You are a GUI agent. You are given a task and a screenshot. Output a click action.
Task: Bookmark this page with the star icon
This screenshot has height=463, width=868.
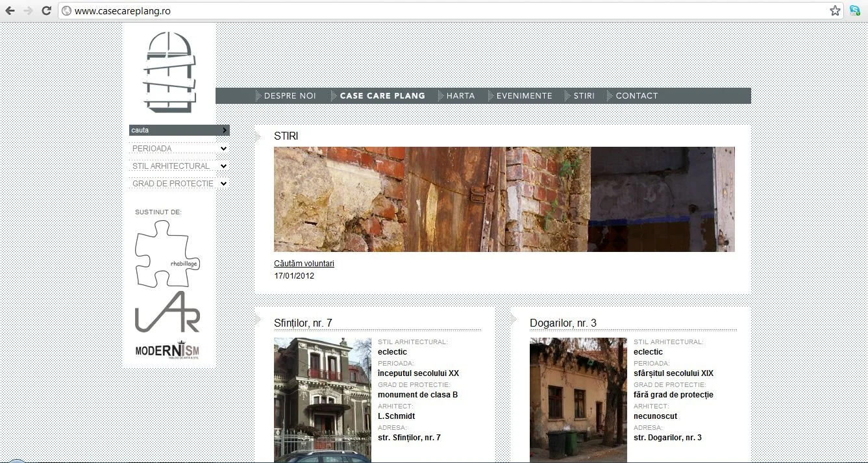tap(835, 10)
